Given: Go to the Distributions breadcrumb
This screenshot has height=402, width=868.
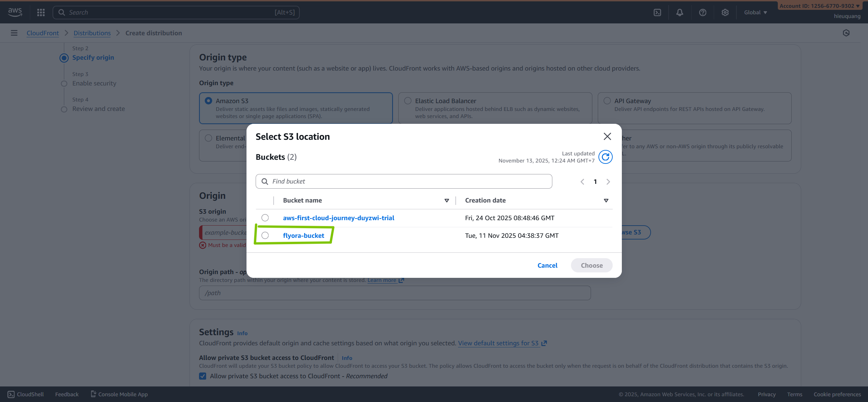Looking at the screenshot, I should 92,33.
